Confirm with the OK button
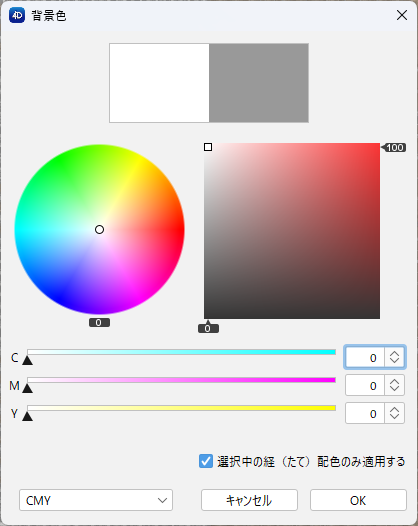This screenshot has width=418, height=526. tap(358, 500)
